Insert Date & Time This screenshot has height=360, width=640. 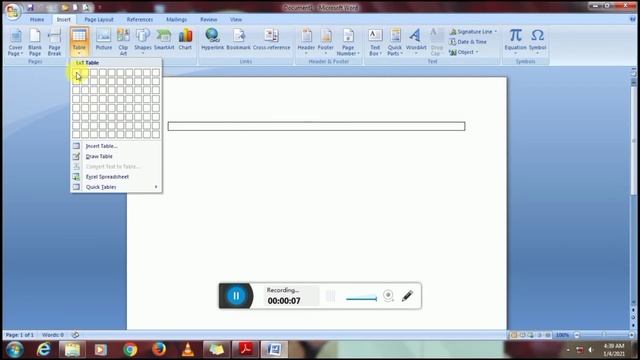(x=468, y=42)
